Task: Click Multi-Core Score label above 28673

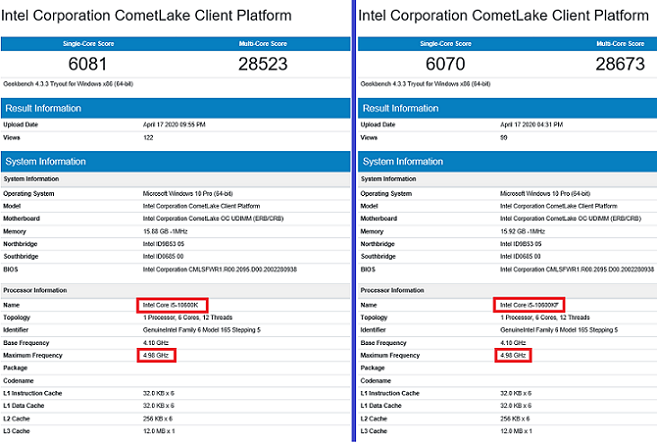Action: click(x=620, y=44)
